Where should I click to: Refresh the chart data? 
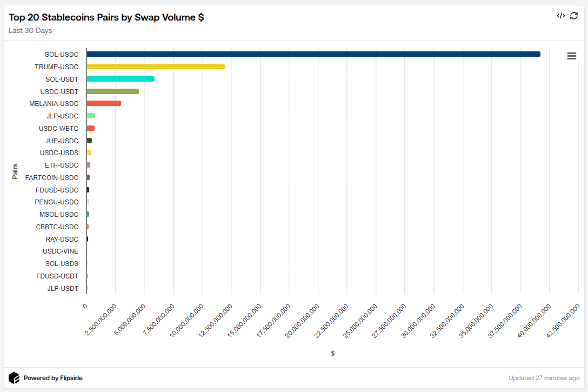[x=573, y=16]
